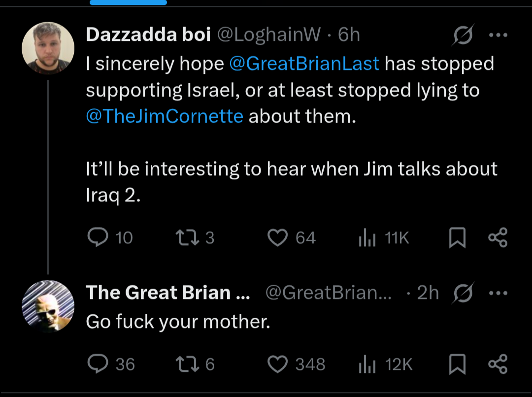The image size is (532, 397).
Task: Bookmark The Great Brian's reply
Action: 457,364
